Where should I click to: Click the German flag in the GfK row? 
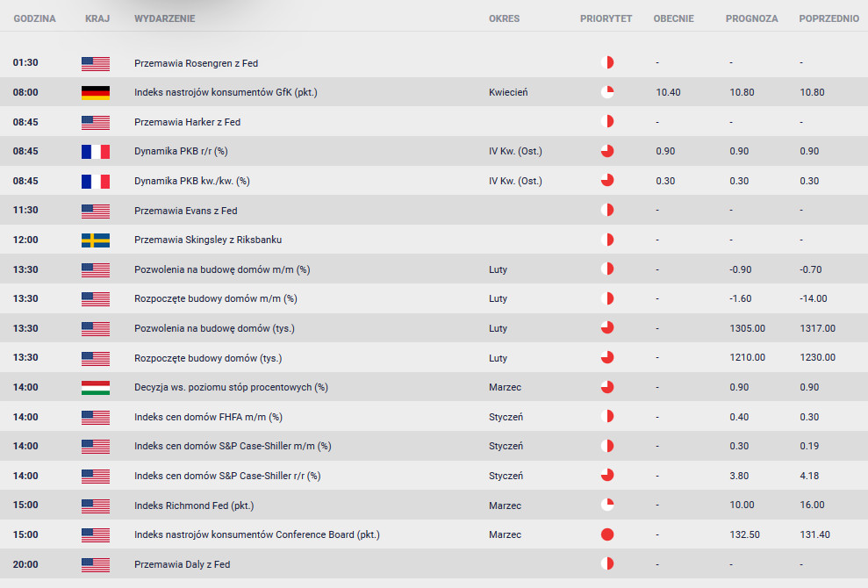click(x=95, y=93)
